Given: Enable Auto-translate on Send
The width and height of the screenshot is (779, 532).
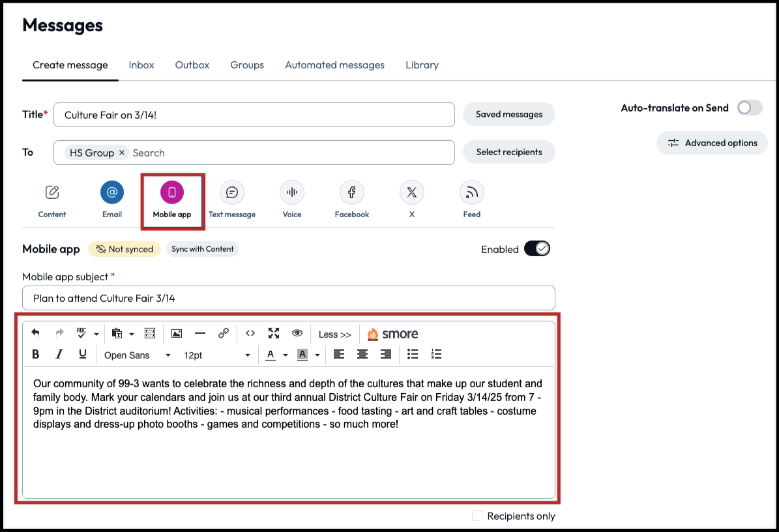Looking at the screenshot, I should tap(748, 108).
